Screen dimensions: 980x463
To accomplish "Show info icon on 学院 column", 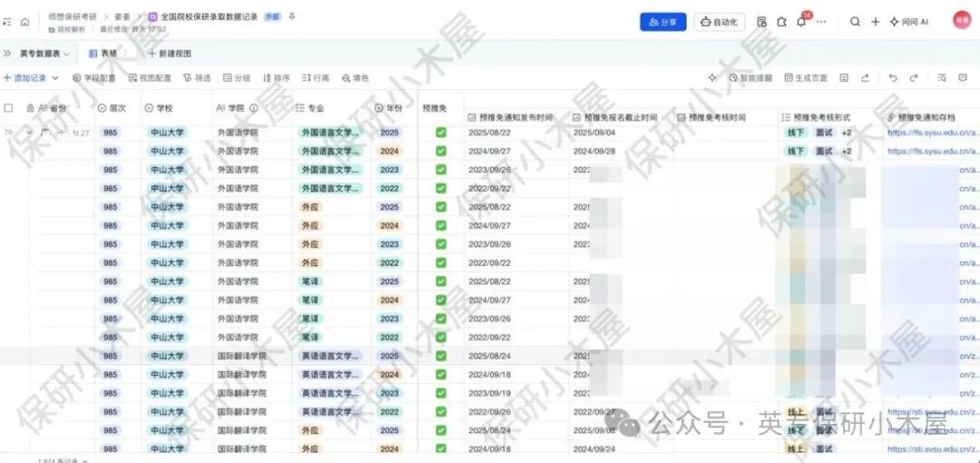I will 254,108.
